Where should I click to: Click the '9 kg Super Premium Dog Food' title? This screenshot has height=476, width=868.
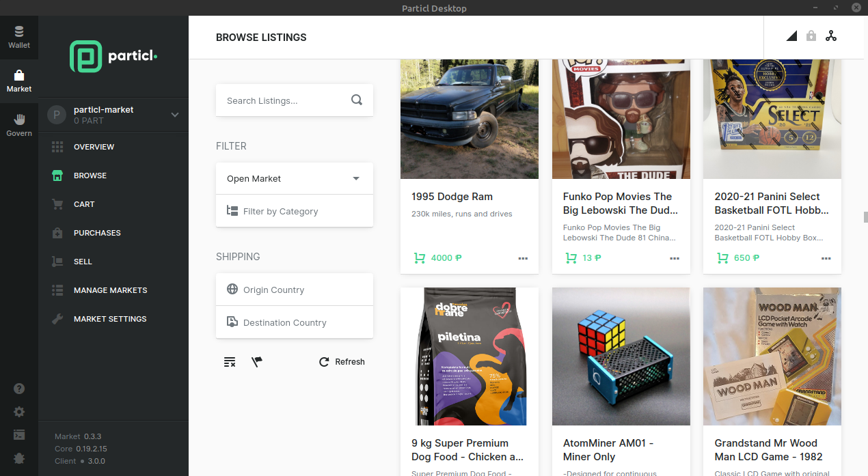coord(469,450)
